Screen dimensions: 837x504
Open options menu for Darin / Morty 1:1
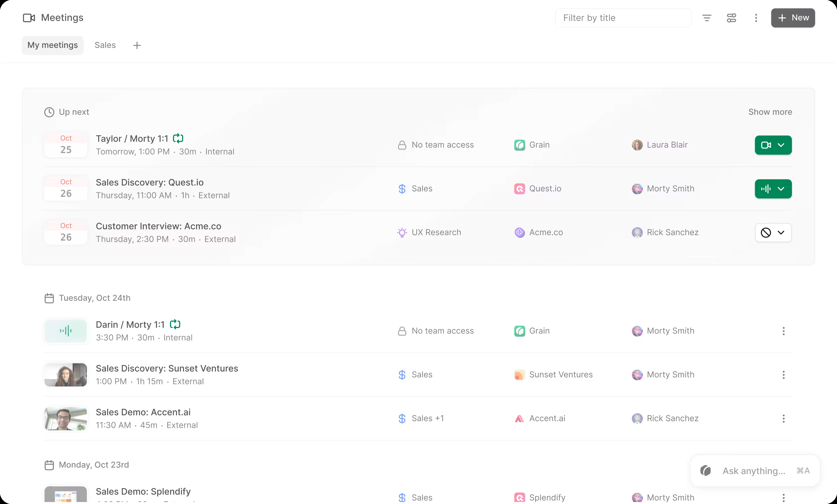783,331
